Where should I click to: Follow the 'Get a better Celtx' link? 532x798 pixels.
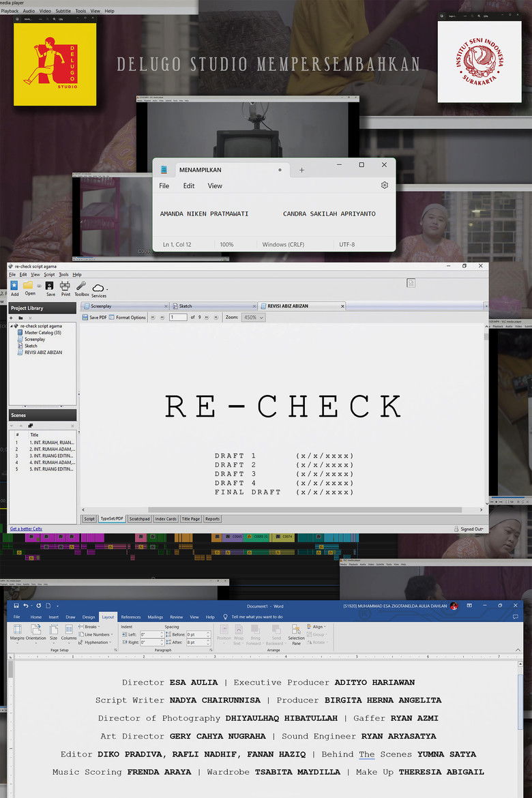coord(26,529)
